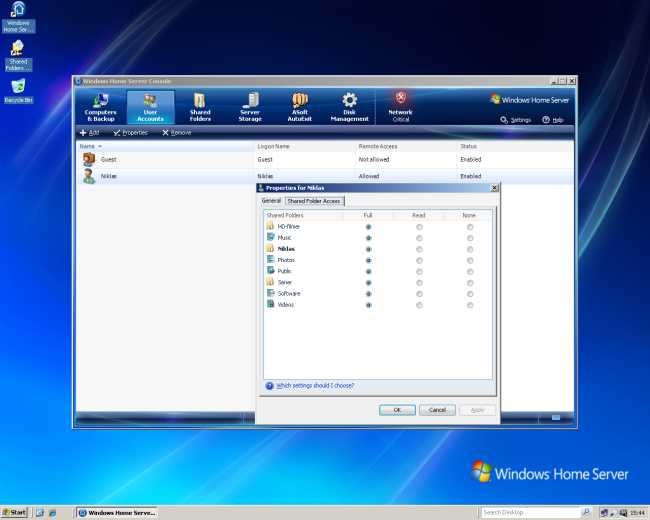Click the Apply button in the dialog
Viewport: 650px width, 520px height.
pos(477,410)
